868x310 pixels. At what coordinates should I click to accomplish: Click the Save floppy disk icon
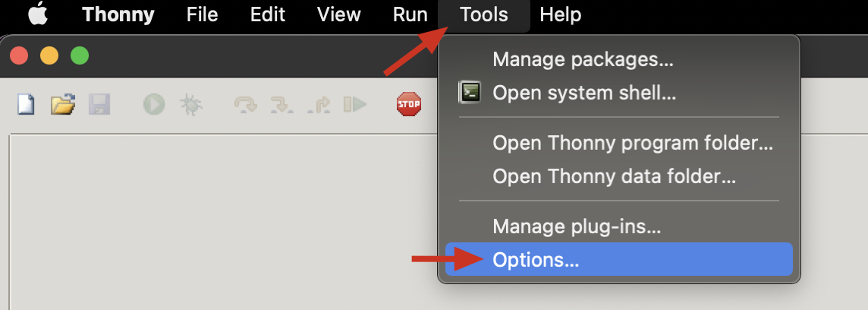99,104
